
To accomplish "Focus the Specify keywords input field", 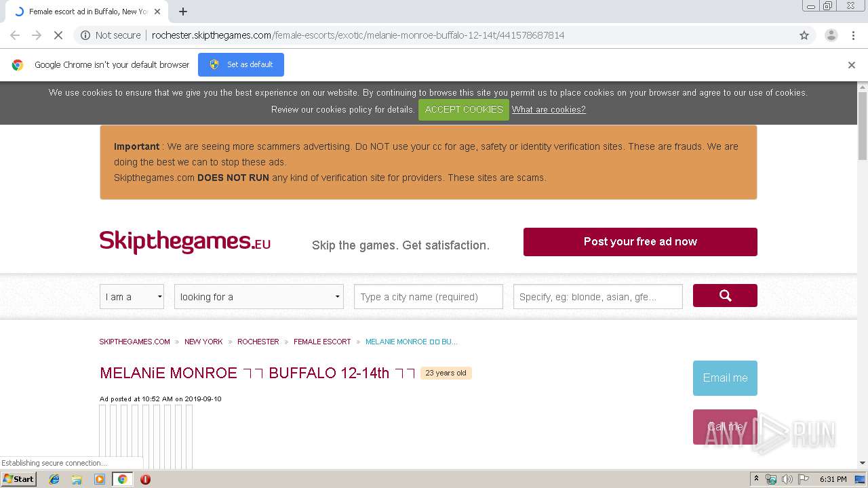I will point(598,297).
